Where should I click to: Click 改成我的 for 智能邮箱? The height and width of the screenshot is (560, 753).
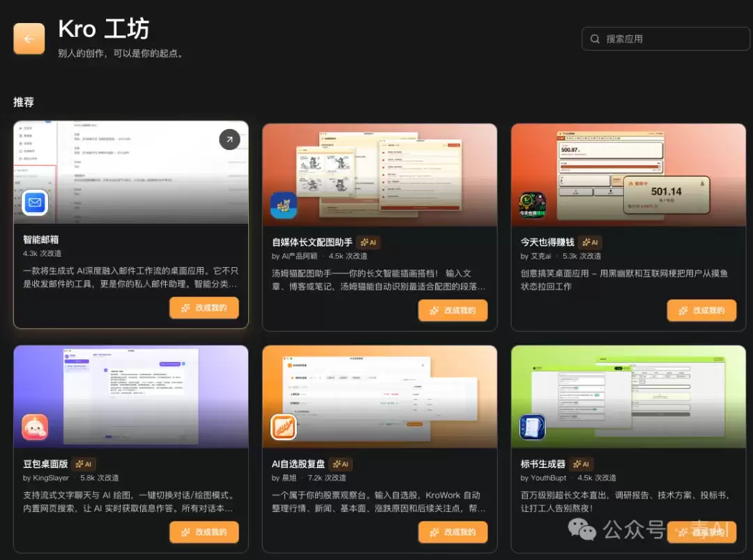pyautogui.click(x=204, y=308)
